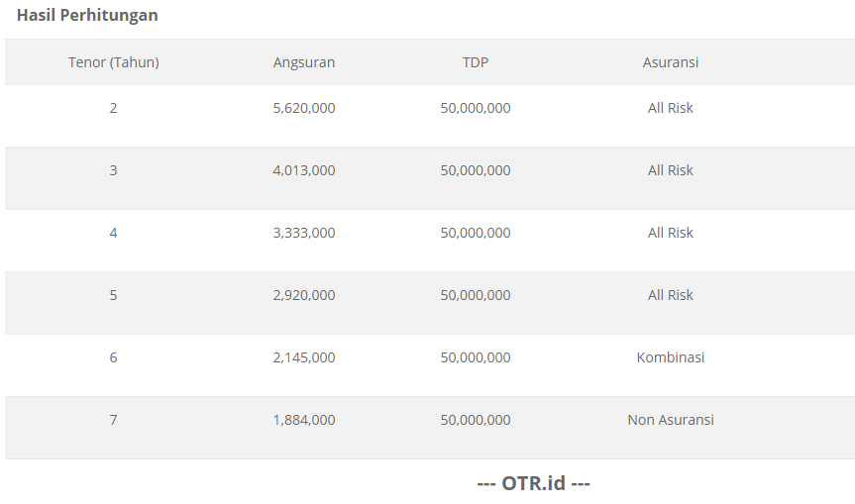Click the Tenor (Tahun) column header
855x504 pixels.
pyautogui.click(x=113, y=62)
